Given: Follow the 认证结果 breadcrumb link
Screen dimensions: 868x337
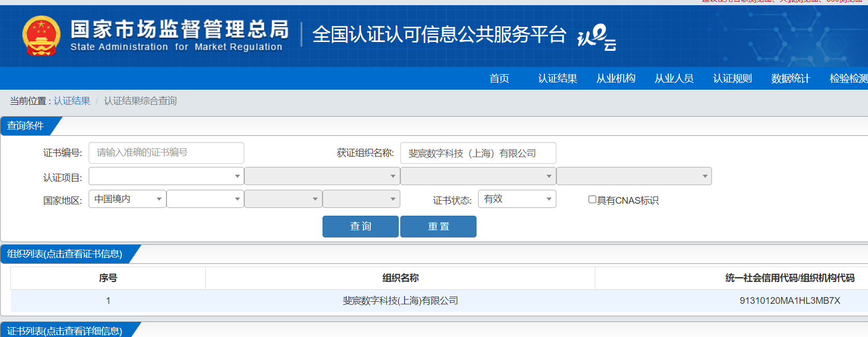Looking at the screenshot, I should (x=72, y=101).
